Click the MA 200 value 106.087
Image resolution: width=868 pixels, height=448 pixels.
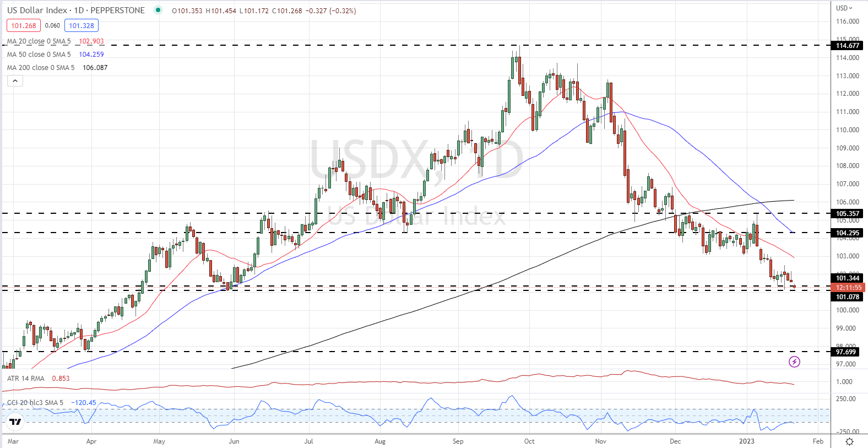coord(95,68)
